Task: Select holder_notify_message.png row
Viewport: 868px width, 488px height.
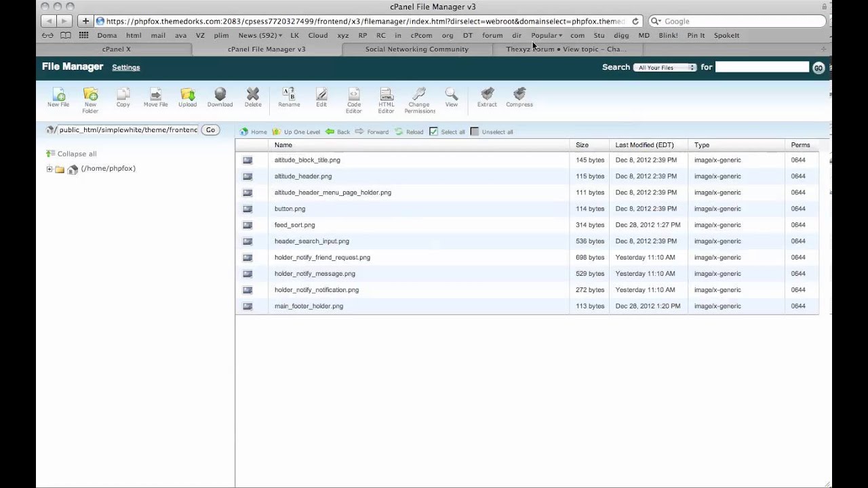Action: tap(527, 274)
